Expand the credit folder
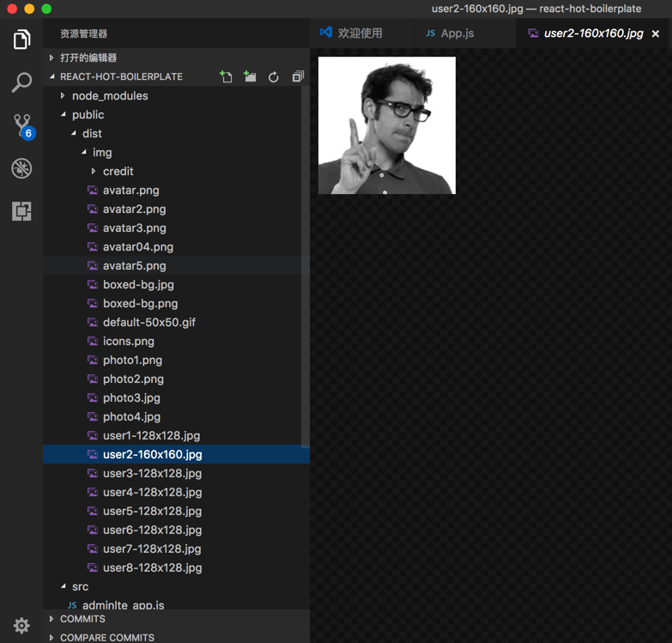This screenshot has height=643, width=672. (176, 172)
